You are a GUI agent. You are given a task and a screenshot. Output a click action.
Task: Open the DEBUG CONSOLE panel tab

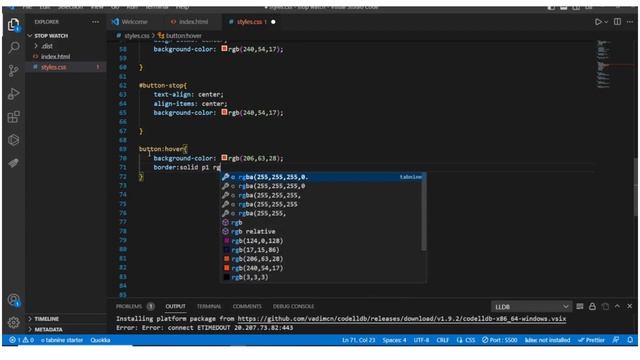[293, 306]
